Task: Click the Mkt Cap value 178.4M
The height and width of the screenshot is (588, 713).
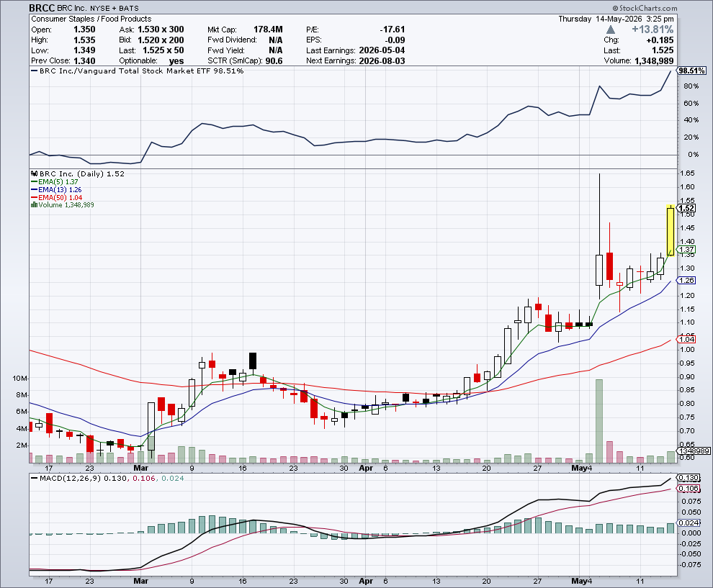Action: [x=268, y=30]
